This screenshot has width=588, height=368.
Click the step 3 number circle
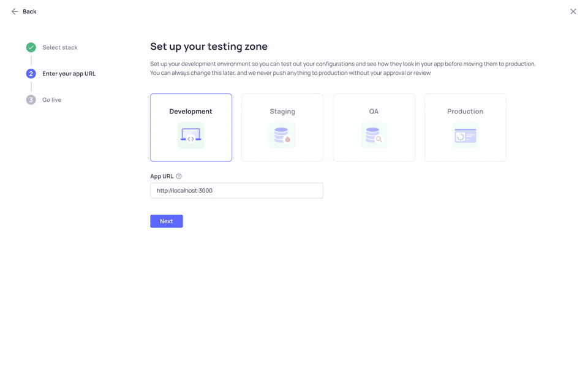coord(31,100)
